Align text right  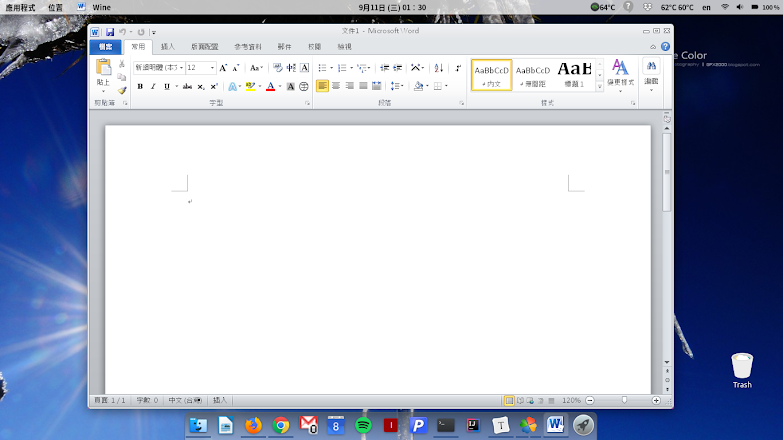point(350,86)
